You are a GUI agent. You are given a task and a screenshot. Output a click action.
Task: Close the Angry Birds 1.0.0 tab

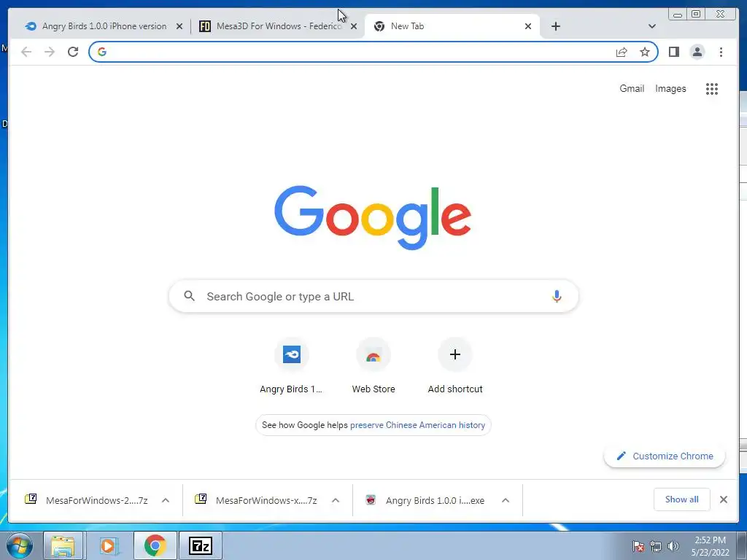pos(179,26)
